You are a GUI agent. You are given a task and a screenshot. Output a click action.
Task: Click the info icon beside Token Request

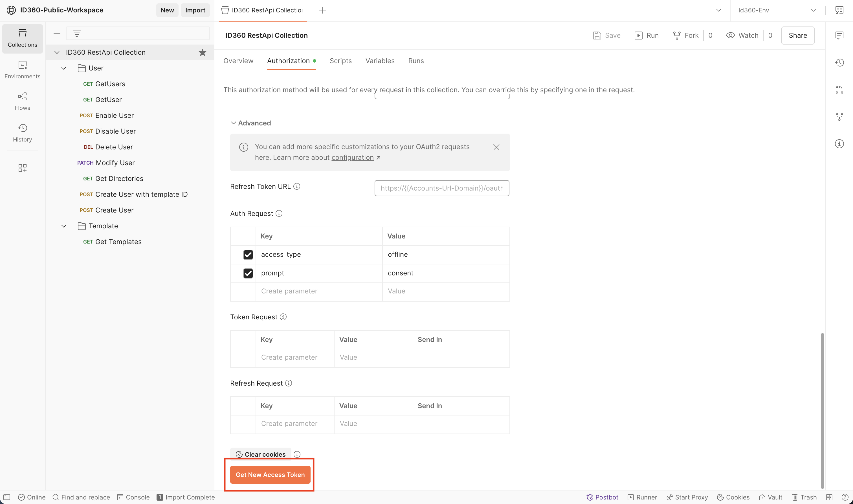[x=283, y=317]
